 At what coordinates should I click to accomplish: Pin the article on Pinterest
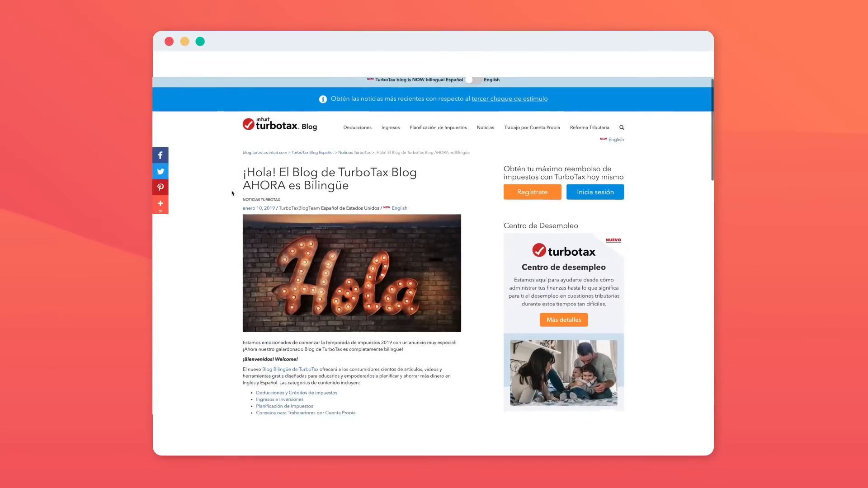(160, 188)
